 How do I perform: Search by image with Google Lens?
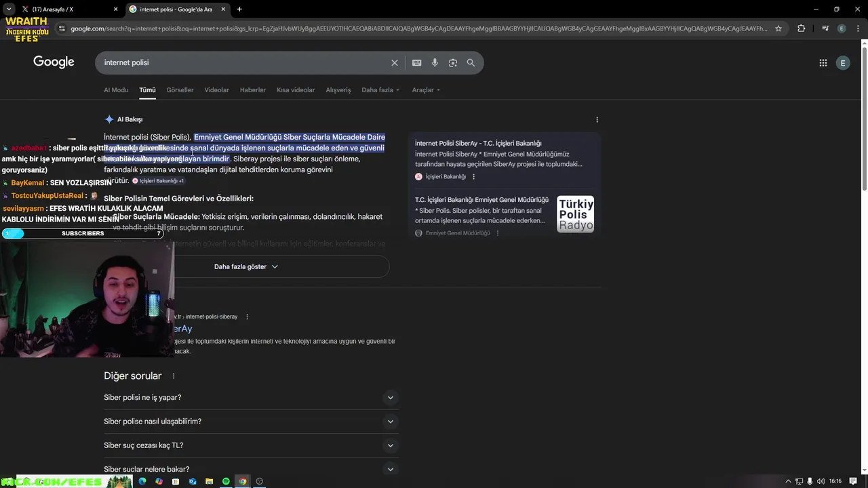click(x=452, y=62)
